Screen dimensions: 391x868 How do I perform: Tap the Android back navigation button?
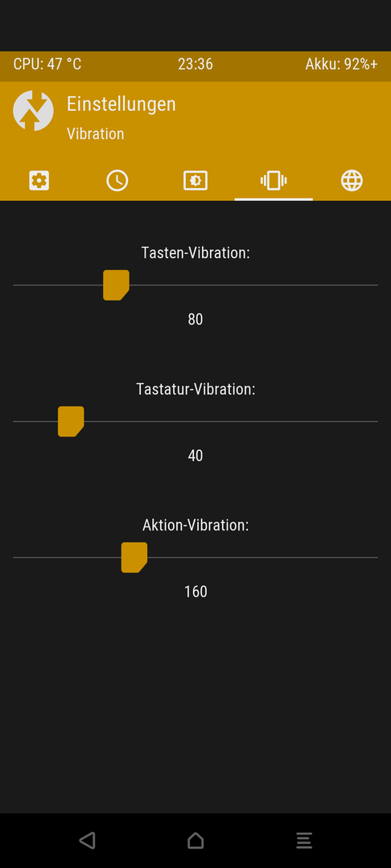point(88,841)
